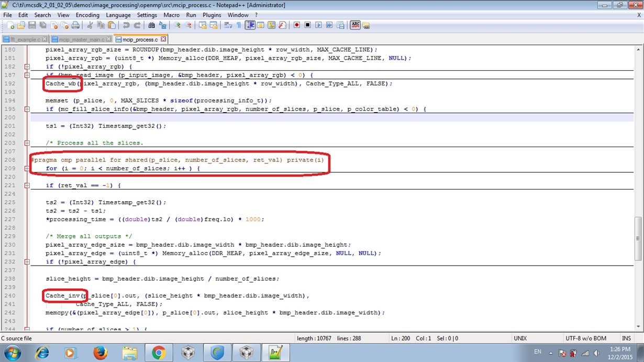The height and width of the screenshot is (362, 644).
Task: Expand the folded block at line 195
Action: click(27, 109)
